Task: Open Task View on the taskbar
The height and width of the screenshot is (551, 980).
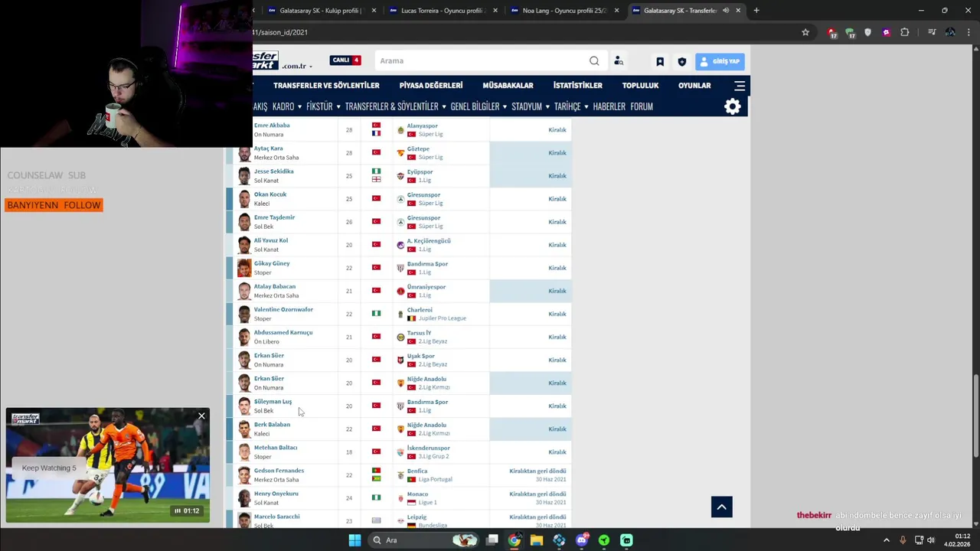Action: coord(492,540)
